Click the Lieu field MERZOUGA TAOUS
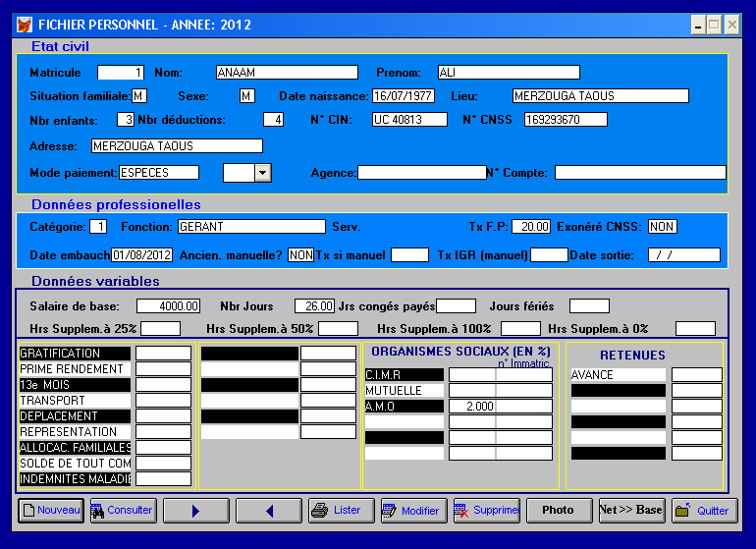This screenshot has width=756, height=549. tap(601, 96)
